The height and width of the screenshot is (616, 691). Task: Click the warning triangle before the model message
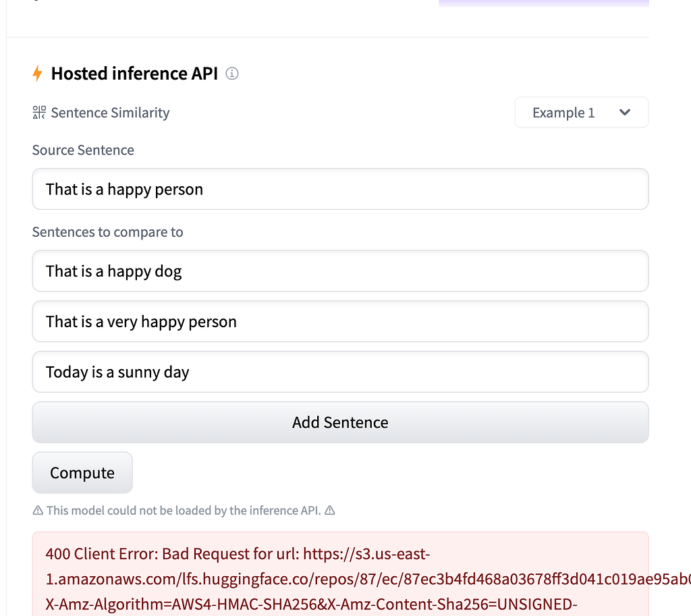click(38, 510)
